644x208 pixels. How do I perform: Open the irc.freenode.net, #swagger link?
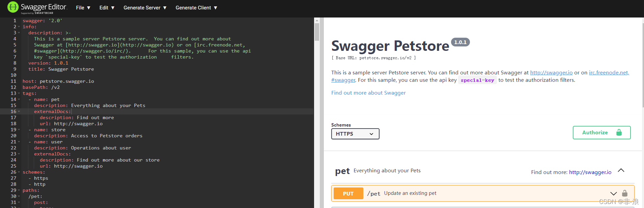click(x=609, y=72)
